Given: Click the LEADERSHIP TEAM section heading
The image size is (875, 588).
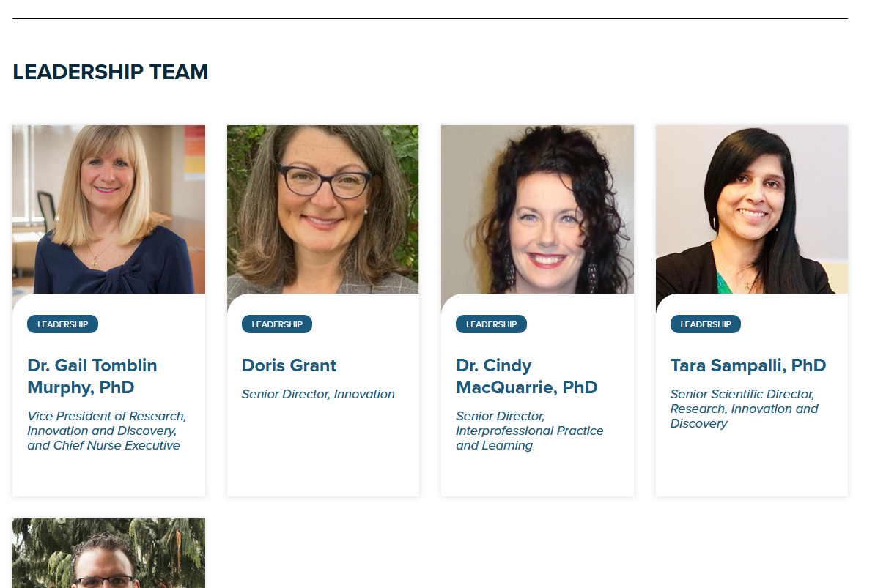Looking at the screenshot, I should [x=111, y=72].
